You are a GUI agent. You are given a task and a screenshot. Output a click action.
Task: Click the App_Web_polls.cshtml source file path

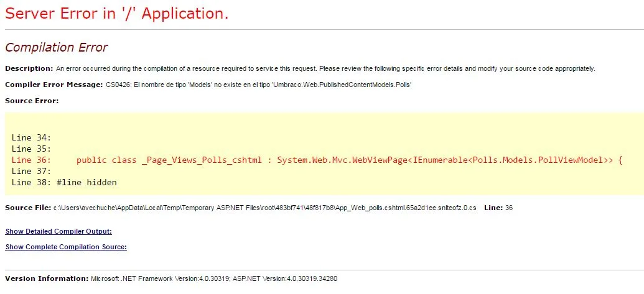[265, 208]
